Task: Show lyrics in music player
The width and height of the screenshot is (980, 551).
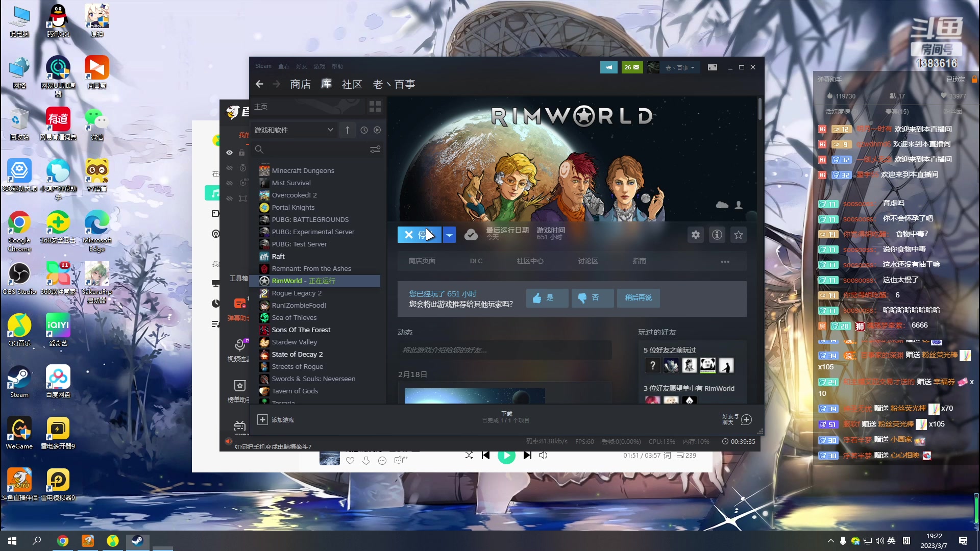Action: coord(667,455)
